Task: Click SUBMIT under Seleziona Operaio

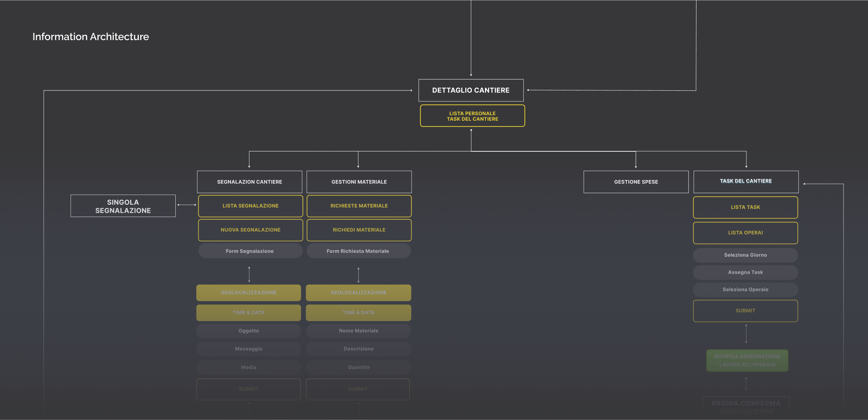Action: (745, 311)
